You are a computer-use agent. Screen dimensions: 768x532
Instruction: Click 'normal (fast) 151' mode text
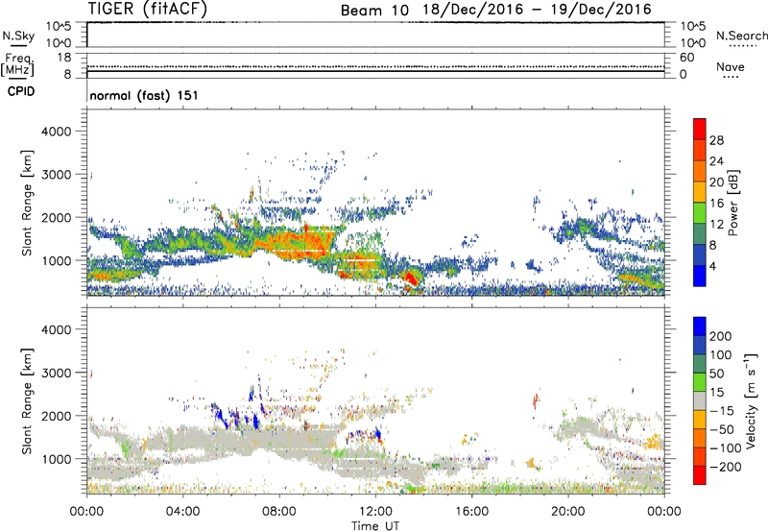coord(144,95)
